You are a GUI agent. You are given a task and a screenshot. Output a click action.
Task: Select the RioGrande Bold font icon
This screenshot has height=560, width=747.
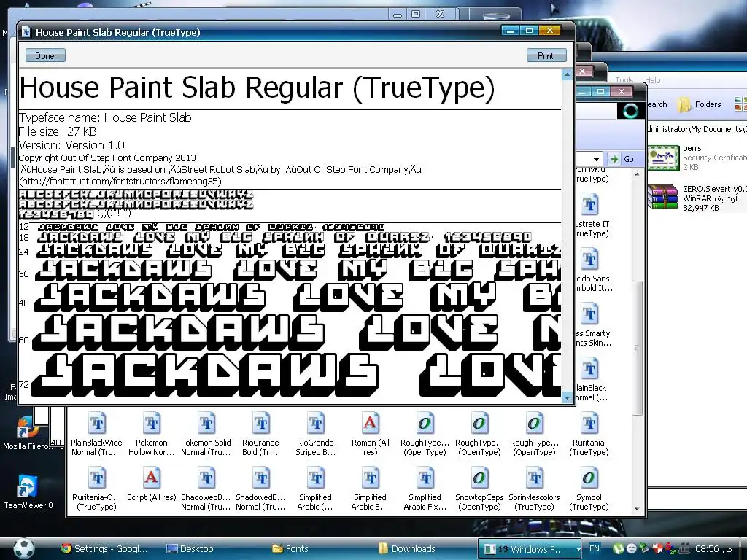tap(260, 424)
